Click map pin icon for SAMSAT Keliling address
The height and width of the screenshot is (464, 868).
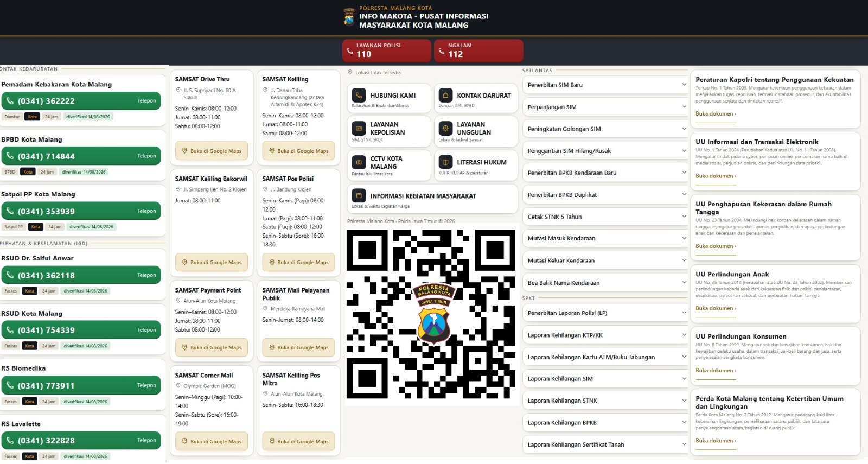coord(265,90)
